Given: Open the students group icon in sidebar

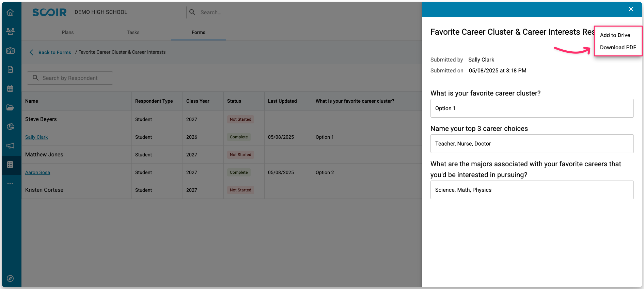Looking at the screenshot, I should tap(10, 31).
